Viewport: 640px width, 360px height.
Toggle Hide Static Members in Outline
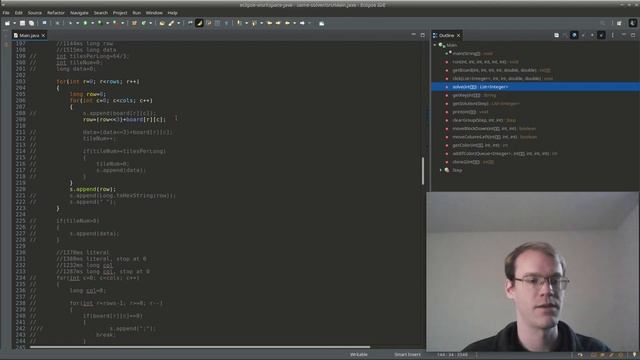583,36
